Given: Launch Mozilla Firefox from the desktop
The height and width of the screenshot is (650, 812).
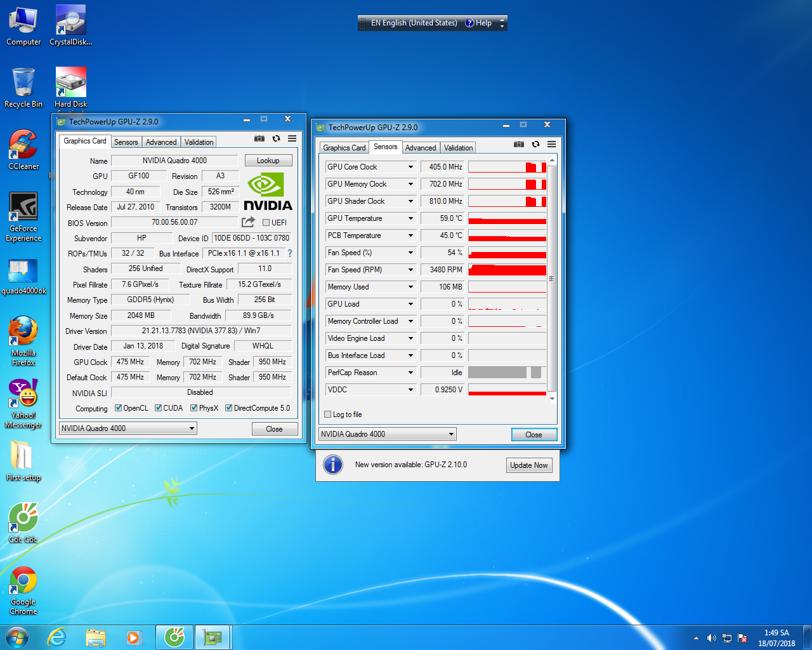Looking at the screenshot, I should coord(23,342).
